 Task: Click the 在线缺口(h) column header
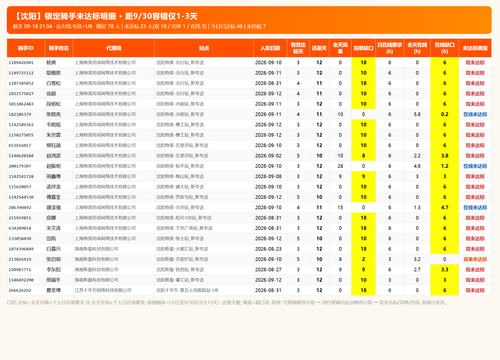[444, 48]
